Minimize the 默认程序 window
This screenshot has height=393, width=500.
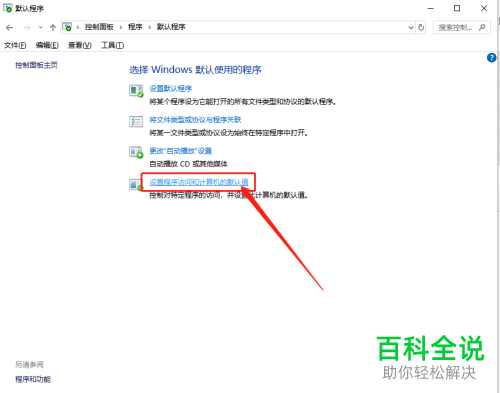point(431,8)
